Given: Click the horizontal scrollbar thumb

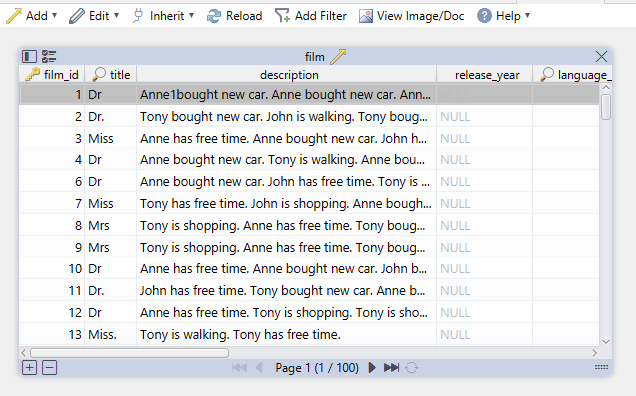Looking at the screenshot, I should click(x=129, y=353).
